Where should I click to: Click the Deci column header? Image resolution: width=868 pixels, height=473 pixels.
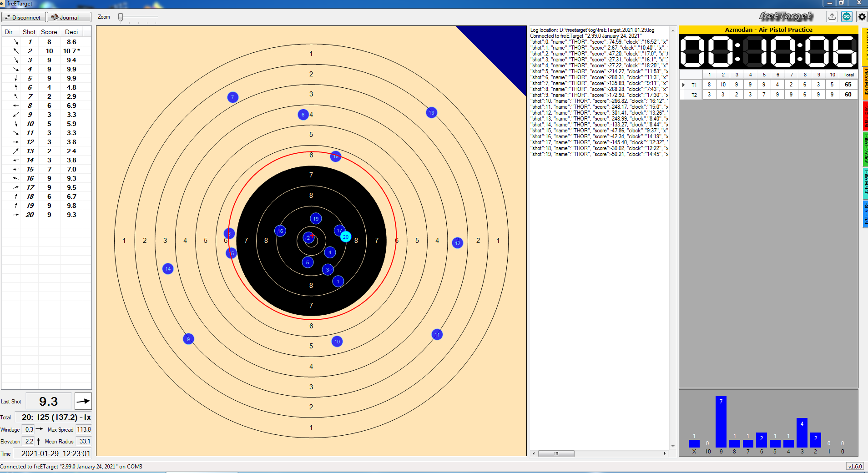point(71,32)
